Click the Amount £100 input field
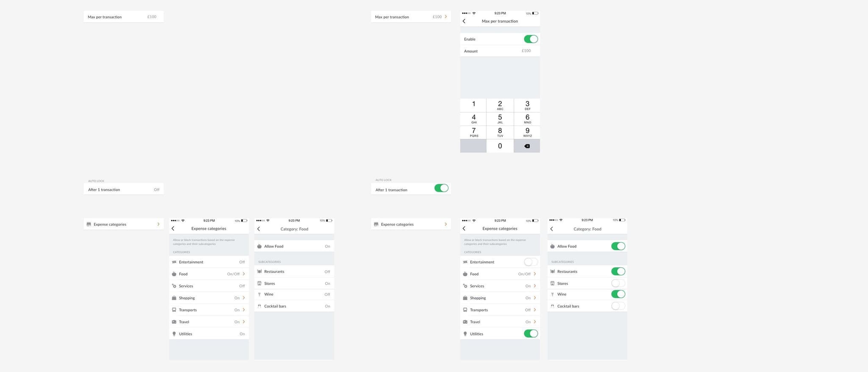 [x=500, y=51]
